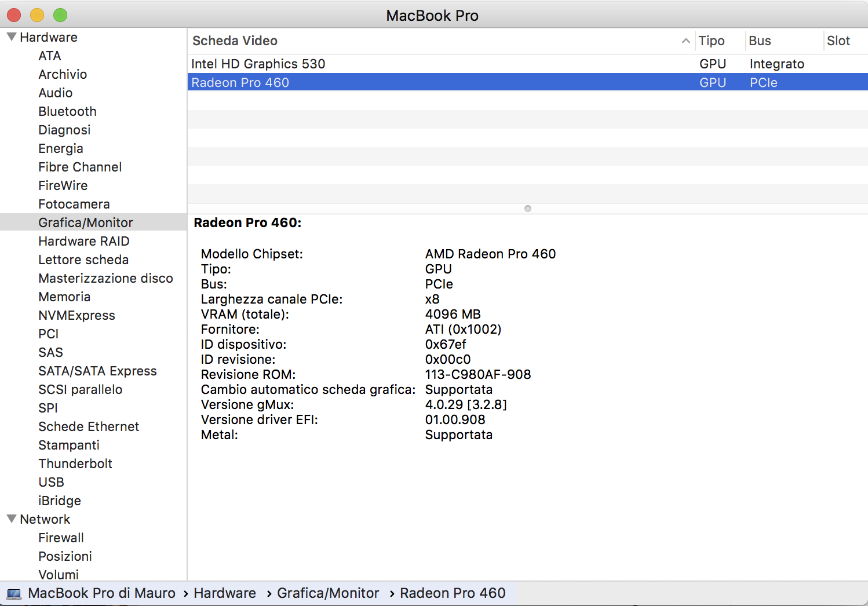The image size is (868, 606).
Task: Collapse the Network section triangle
Action: click(11, 519)
